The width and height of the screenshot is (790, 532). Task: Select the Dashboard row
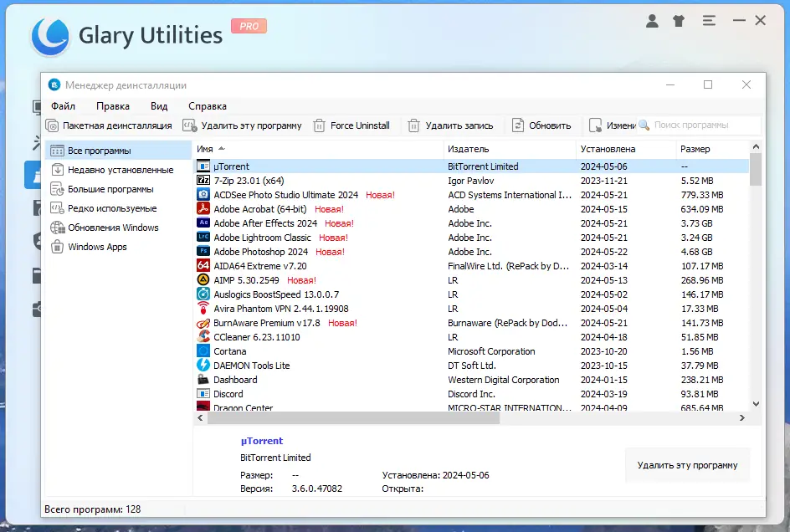pos(472,380)
